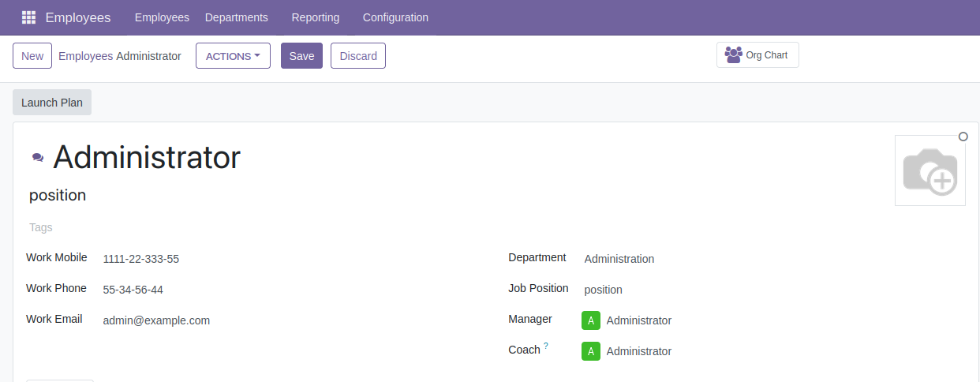Open the apps grid menu icon

28,17
